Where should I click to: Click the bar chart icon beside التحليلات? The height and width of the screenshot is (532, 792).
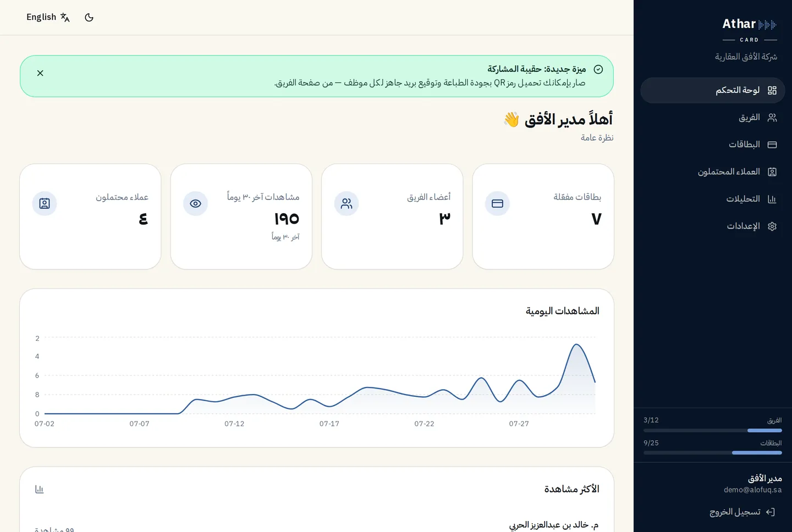click(x=772, y=199)
